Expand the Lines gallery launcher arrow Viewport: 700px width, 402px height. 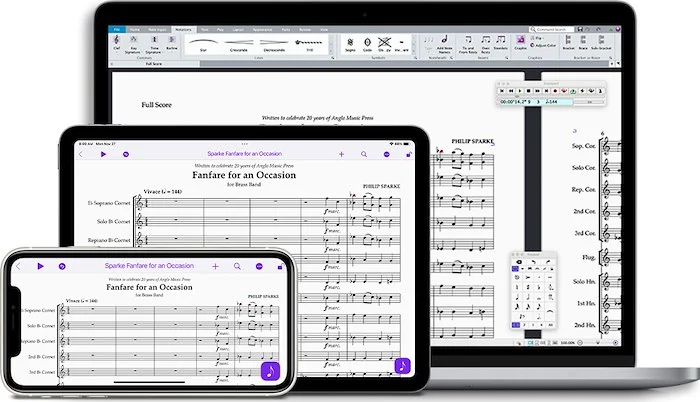click(x=333, y=58)
